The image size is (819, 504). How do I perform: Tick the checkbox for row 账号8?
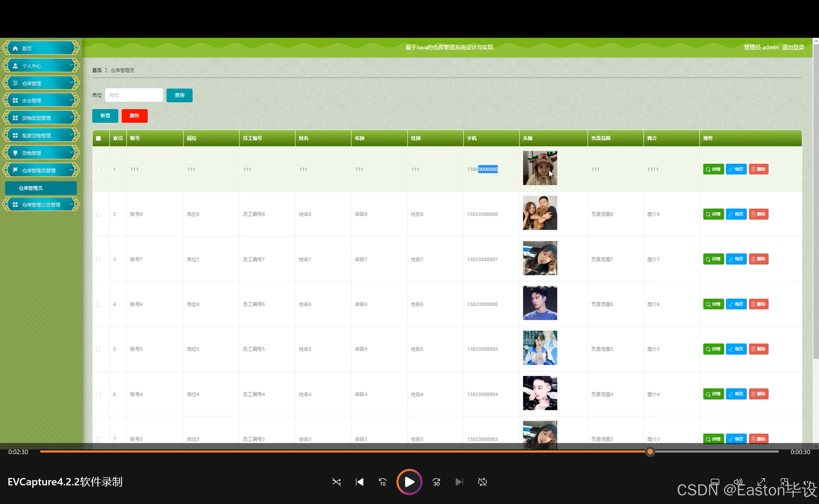tap(98, 214)
